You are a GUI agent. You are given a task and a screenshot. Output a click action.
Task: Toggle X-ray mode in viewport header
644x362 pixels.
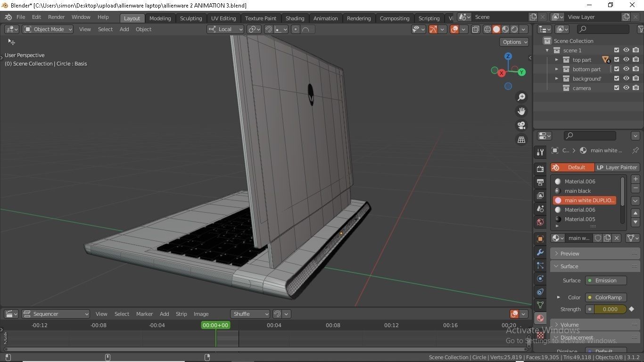coord(475,29)
